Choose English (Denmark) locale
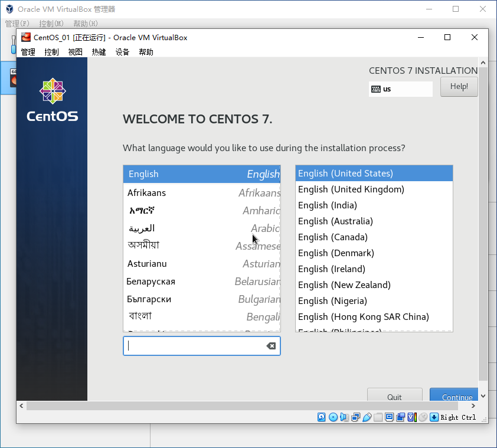This screenshot has height=448, width=497. (x=374, y=253)
